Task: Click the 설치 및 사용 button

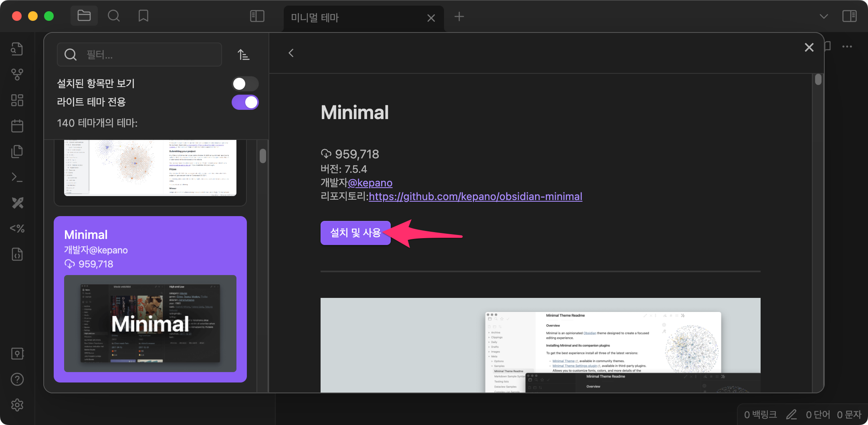Action: click(355, 233)
